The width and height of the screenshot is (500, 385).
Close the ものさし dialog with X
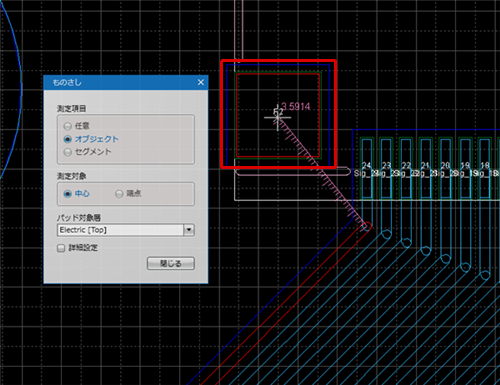click(201, 82)
